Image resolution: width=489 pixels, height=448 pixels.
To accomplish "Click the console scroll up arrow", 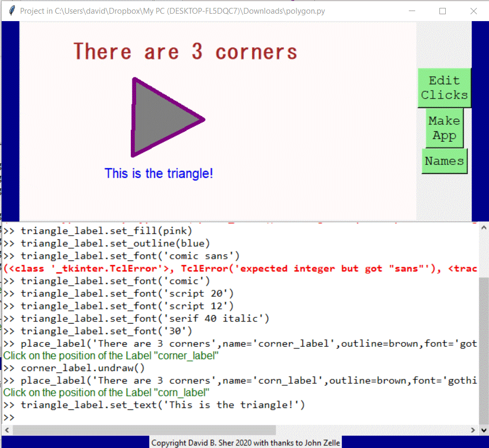I will (x=484, y=228).
